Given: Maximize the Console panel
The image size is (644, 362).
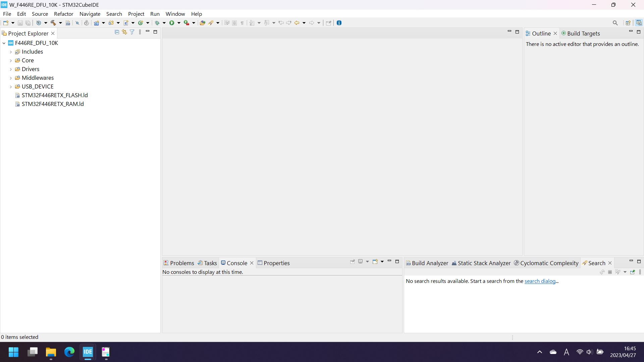Looking at the screenshot, I should (397, 261).
